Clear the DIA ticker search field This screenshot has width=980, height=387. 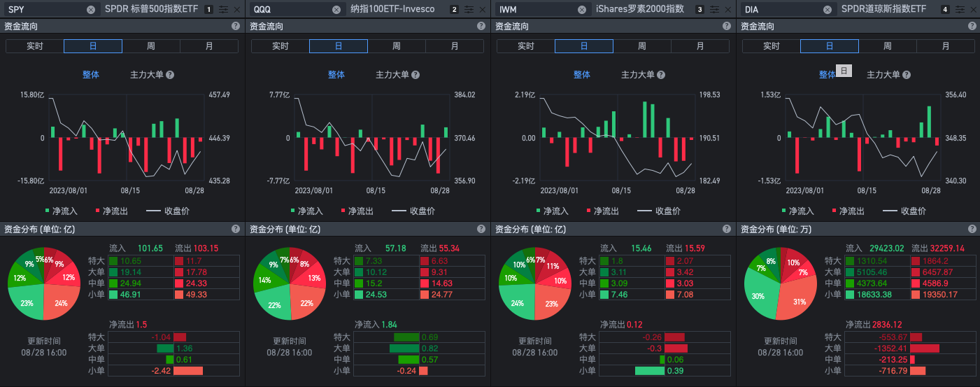point(828,10)
